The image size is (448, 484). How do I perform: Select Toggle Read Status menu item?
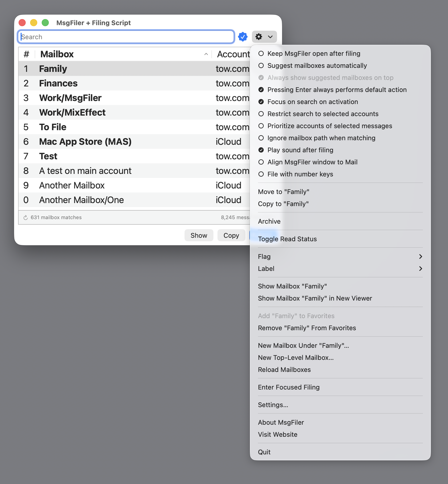pos(287,239)
